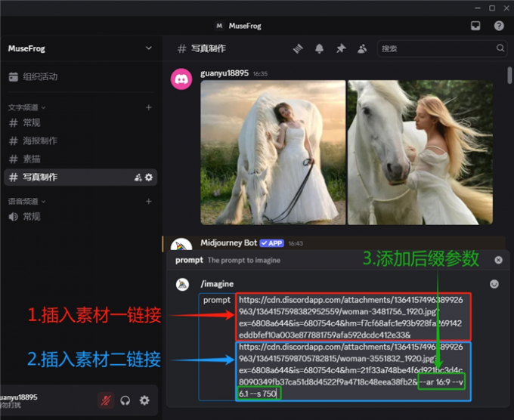This screenshot has height=420, width=514.
Task: Click the 写真制作 channel header title
Action: click(x=209, y=48)
